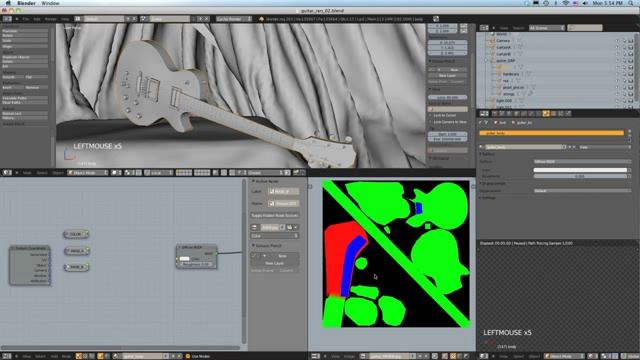Click the bottom-right viewport editor type icon

[484, 356]
